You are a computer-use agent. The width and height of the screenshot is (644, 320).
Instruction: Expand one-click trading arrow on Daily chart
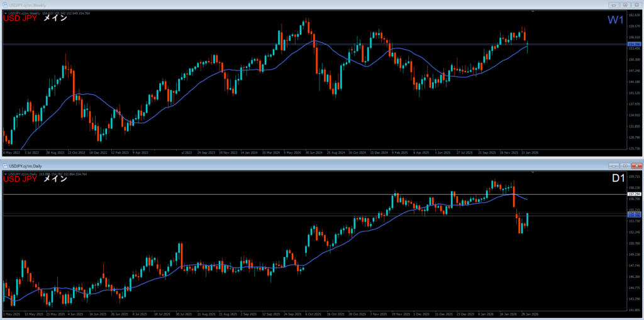point(5,174)
